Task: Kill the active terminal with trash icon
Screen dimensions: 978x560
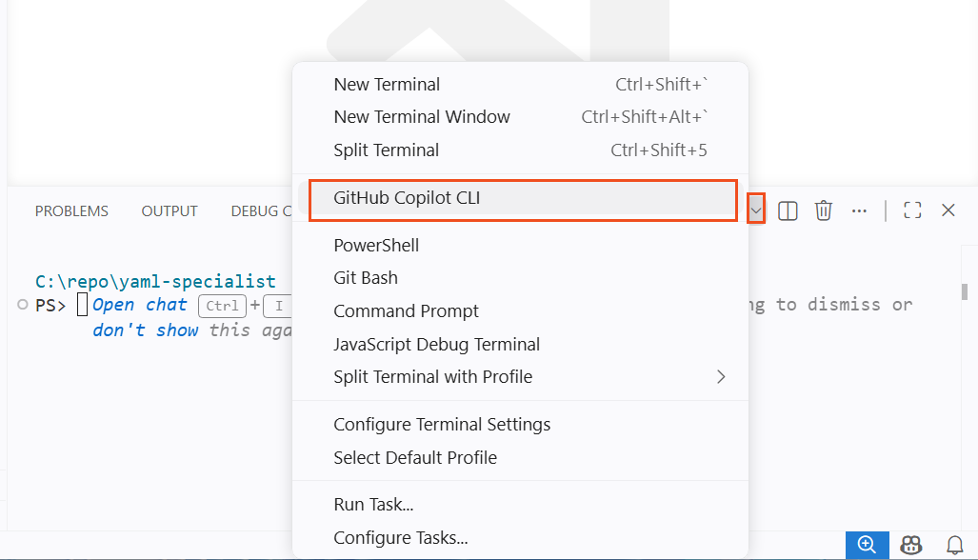Action: 823,210
